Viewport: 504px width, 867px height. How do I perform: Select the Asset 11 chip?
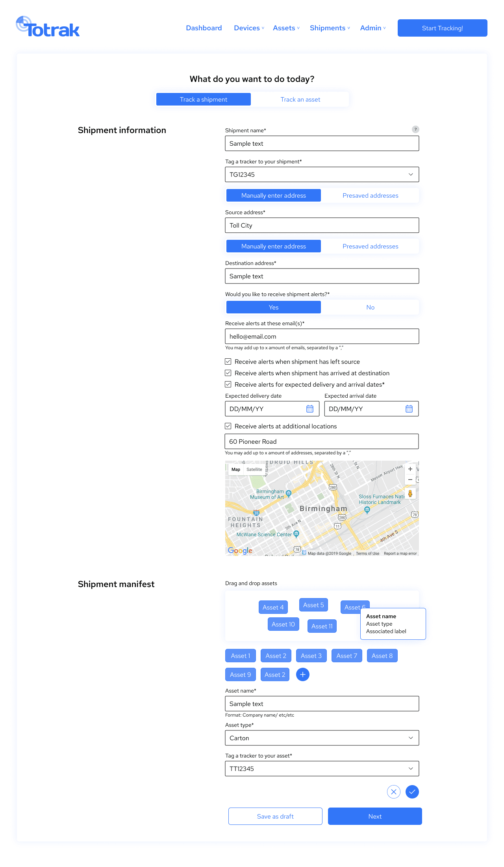(x=322, y=626)
